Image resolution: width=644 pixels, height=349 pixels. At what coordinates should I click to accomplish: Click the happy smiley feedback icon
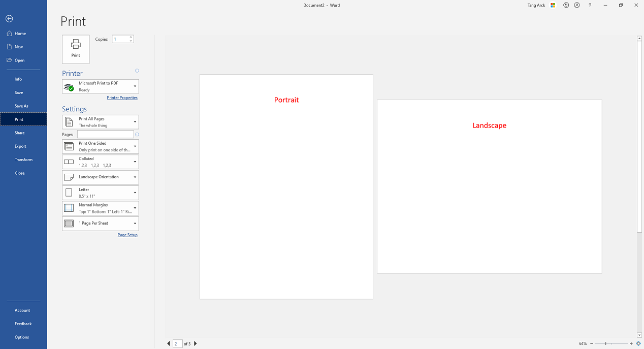566,5
